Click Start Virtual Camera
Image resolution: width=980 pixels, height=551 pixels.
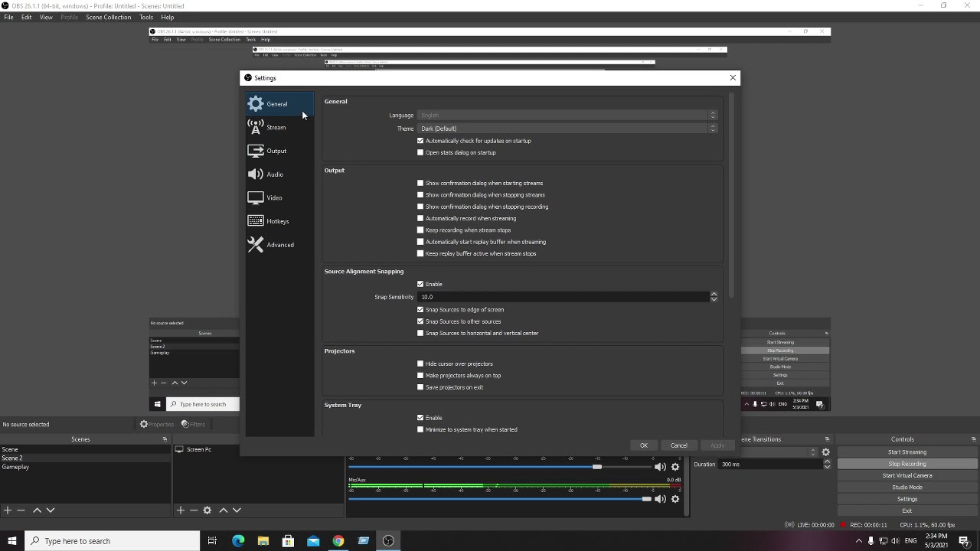tap(907, 475)
